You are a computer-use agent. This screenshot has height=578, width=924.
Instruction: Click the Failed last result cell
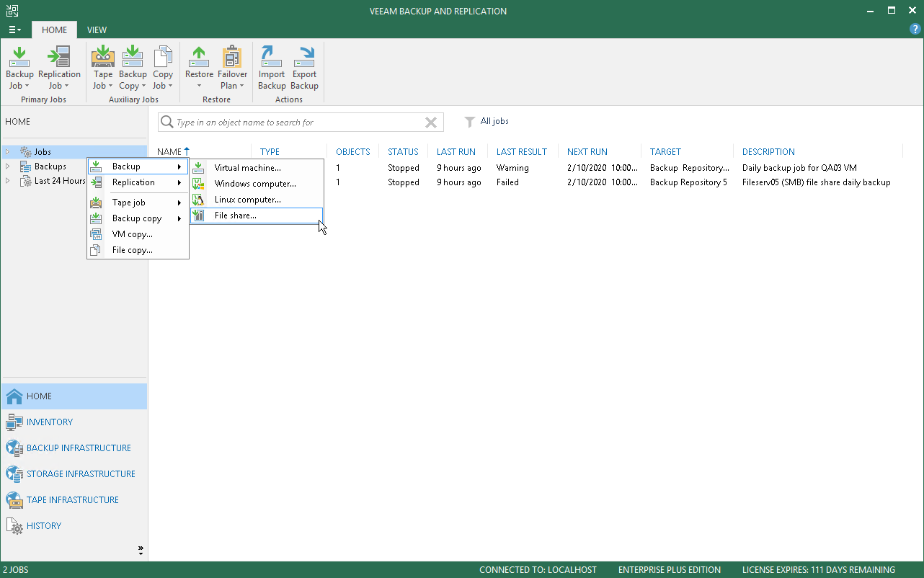pos(507,182)
